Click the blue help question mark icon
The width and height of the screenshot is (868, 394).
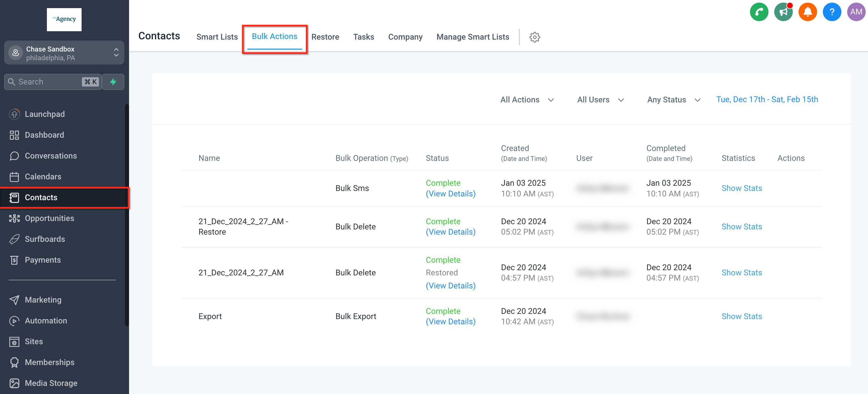pos(832,12)
